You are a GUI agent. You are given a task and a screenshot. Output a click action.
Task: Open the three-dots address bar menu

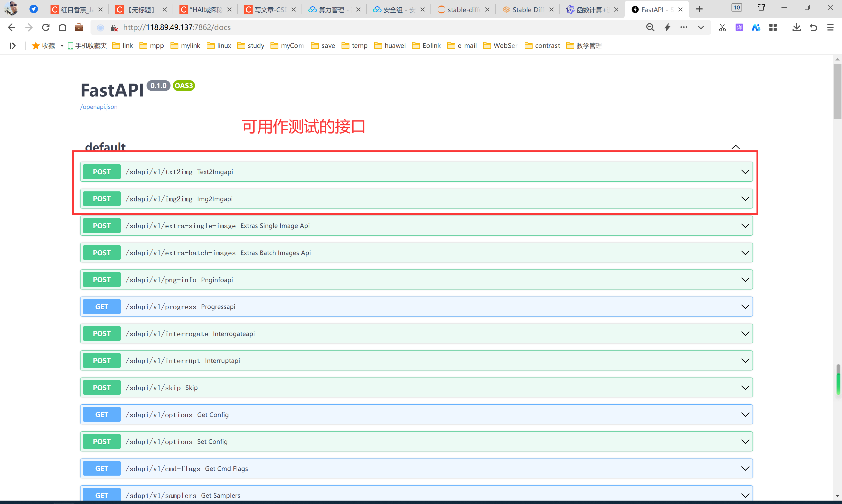tap(684, 27)
